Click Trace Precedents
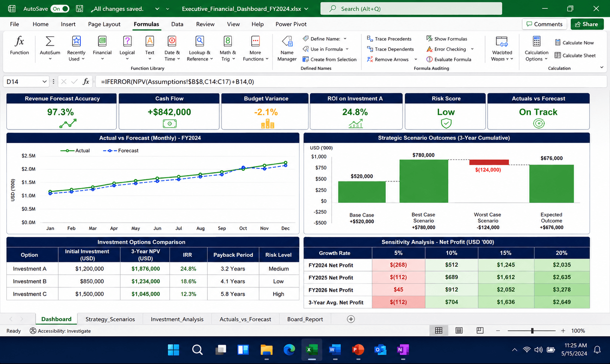610x364 pixels. coord(389,39)
